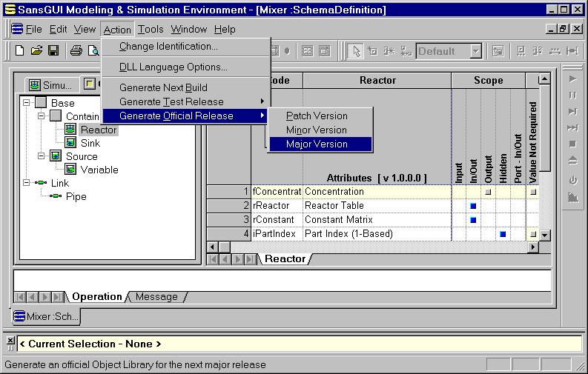The height and width of the screenshot is (374, 588).
Task: Toggle Hidden scope for Part Index row
Action: [x=503, y=234]
